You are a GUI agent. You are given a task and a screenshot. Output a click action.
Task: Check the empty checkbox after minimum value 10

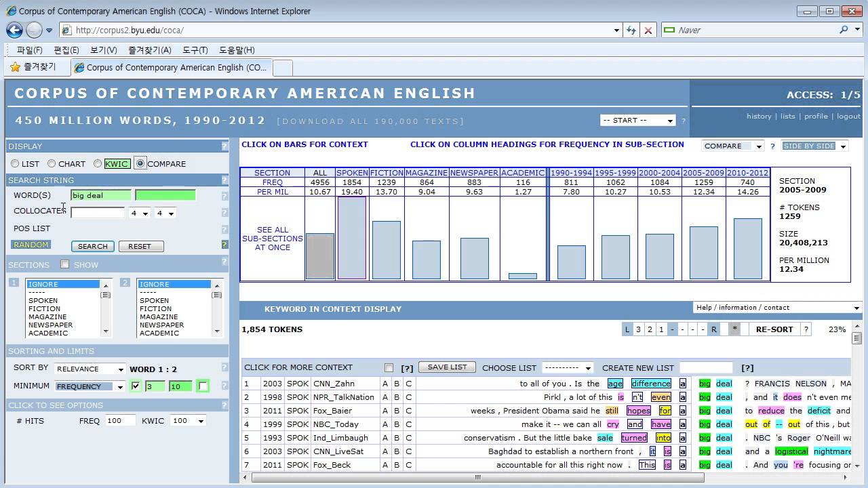click(x=202, y=386)
